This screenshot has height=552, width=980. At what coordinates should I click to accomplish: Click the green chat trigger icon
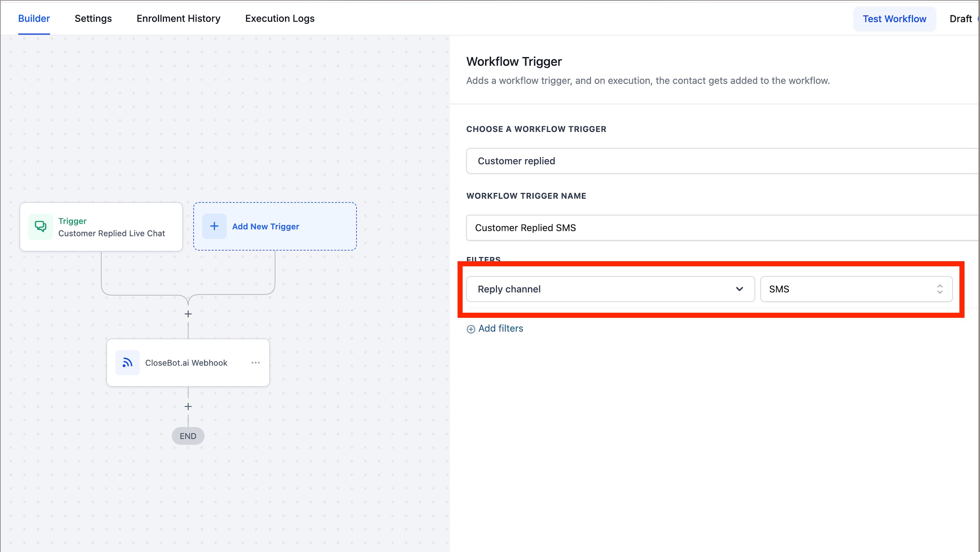[40, 227]
